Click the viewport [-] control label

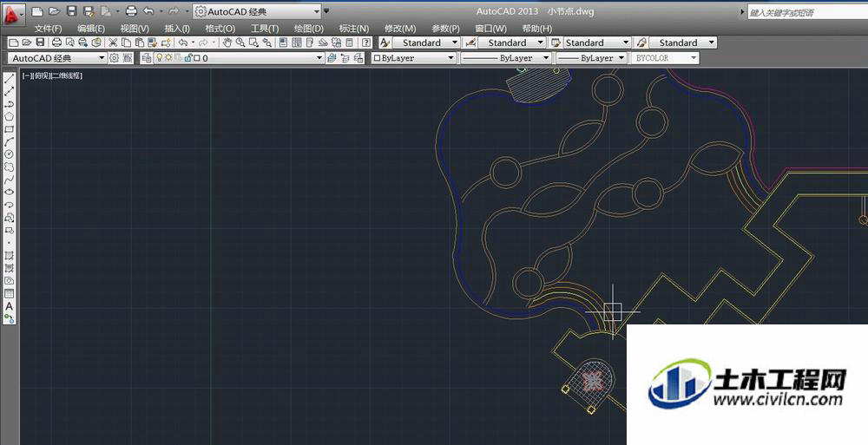[27, 75]
